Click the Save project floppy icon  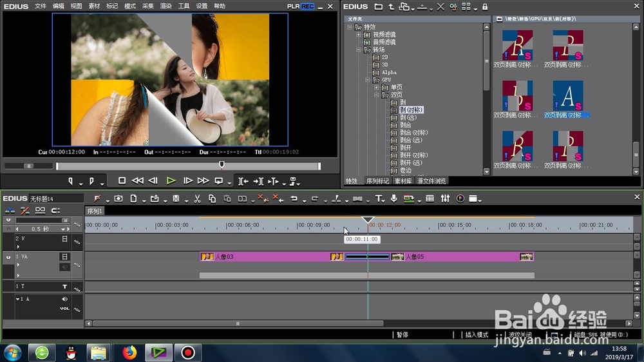176,199
